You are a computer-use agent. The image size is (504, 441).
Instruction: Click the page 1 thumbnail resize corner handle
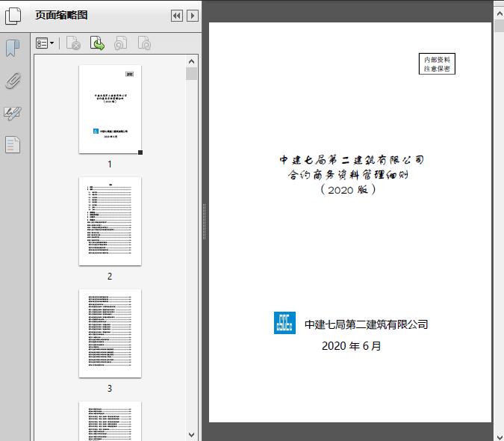140,152
